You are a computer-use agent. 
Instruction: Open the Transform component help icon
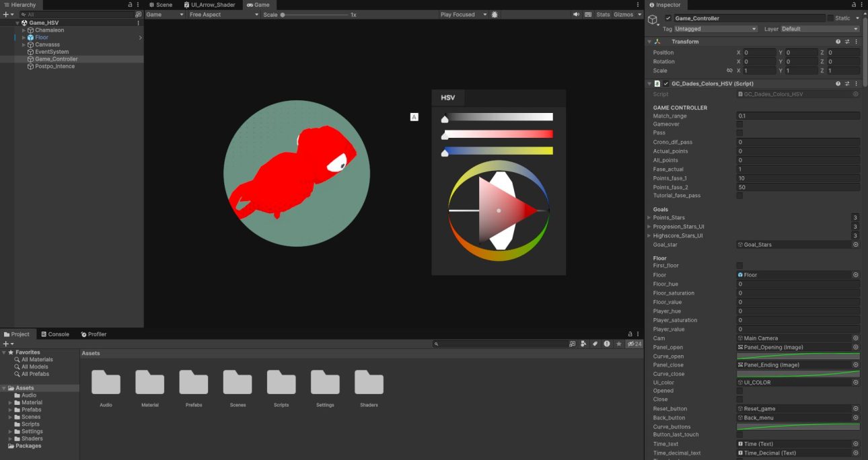[x=838, y=42]
